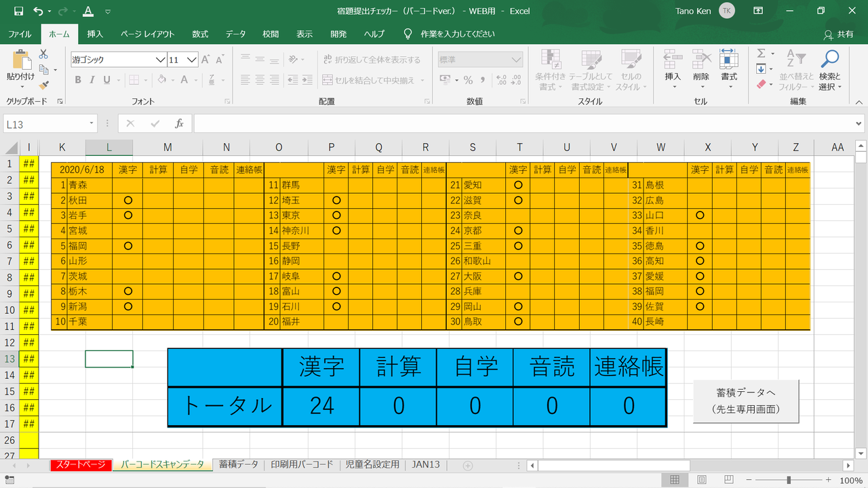
Task: Open セルのスタイル cell styles gallery
Action: click(631, 70)
